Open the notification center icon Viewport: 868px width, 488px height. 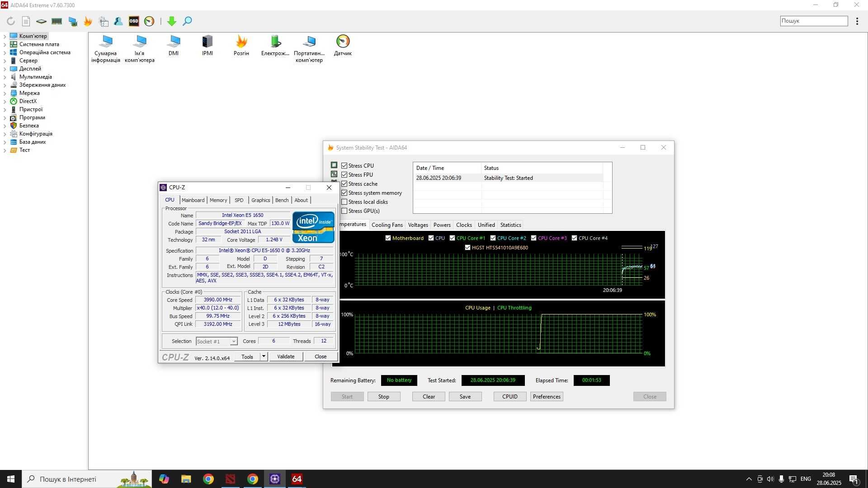click(x=854, y=479)
